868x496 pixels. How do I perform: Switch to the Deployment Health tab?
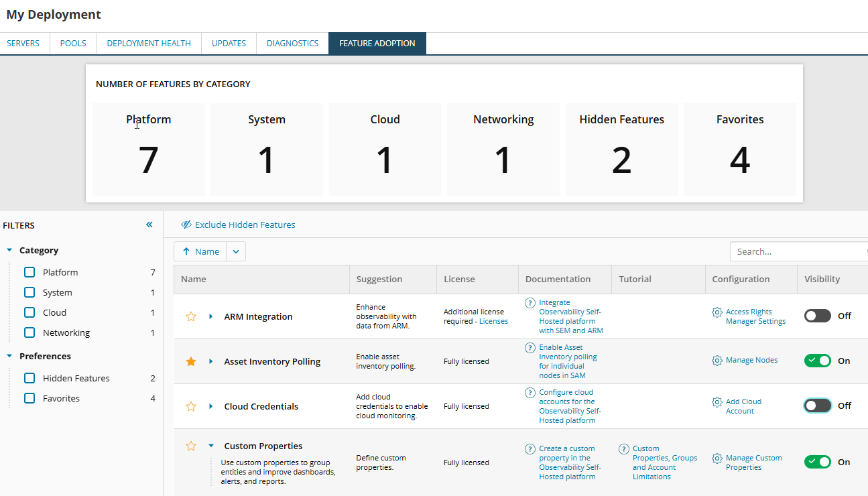[149, 44]
